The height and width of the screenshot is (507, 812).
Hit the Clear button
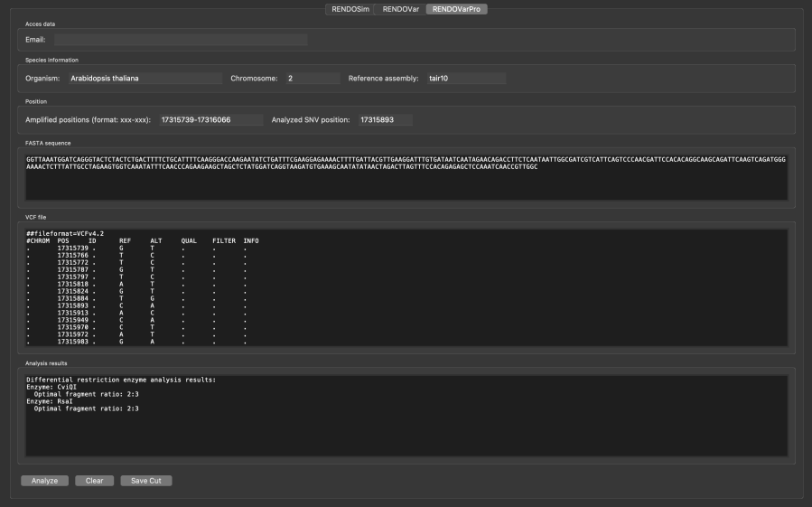tap(94, 481)
